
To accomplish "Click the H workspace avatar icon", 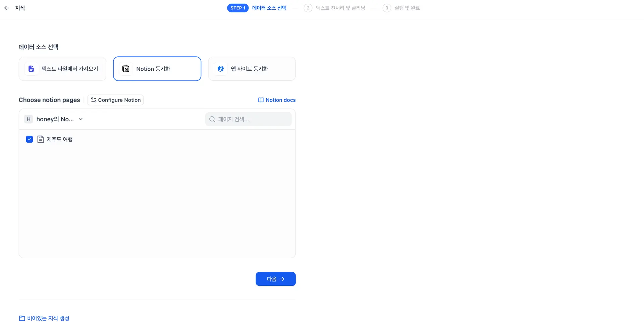I will 29,119.
